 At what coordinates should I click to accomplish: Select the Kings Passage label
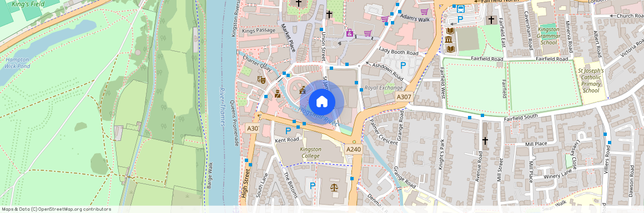(x=258, y=31)
